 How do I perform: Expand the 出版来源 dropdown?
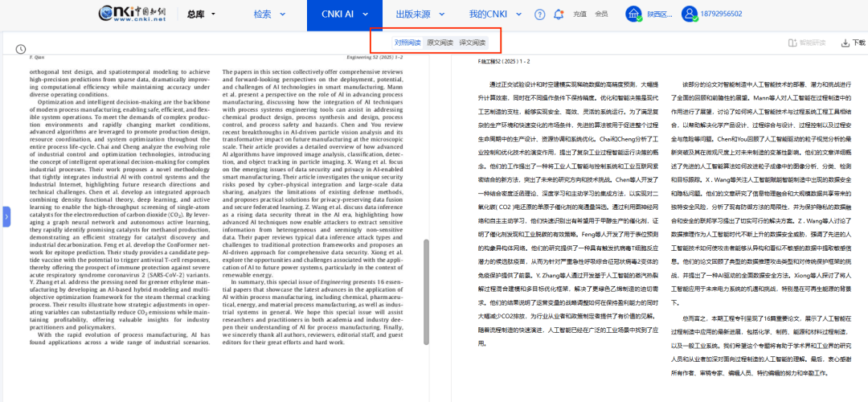coord(420,14)
